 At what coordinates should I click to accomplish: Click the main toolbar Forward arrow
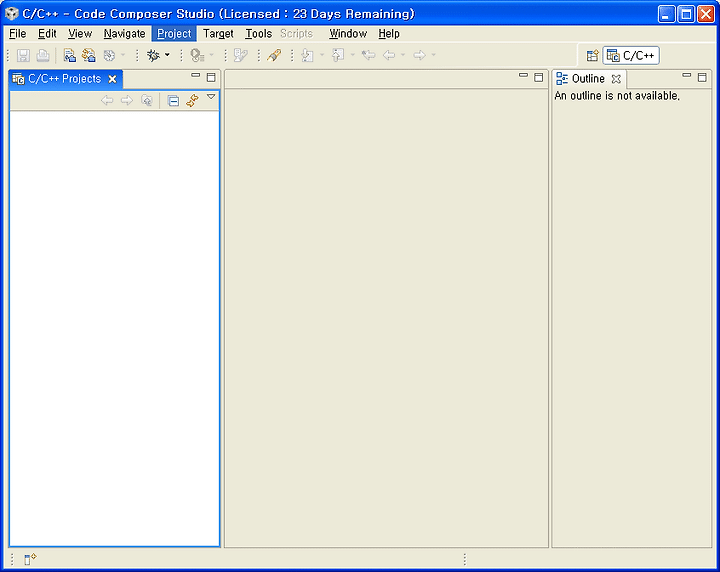[419, 56]
